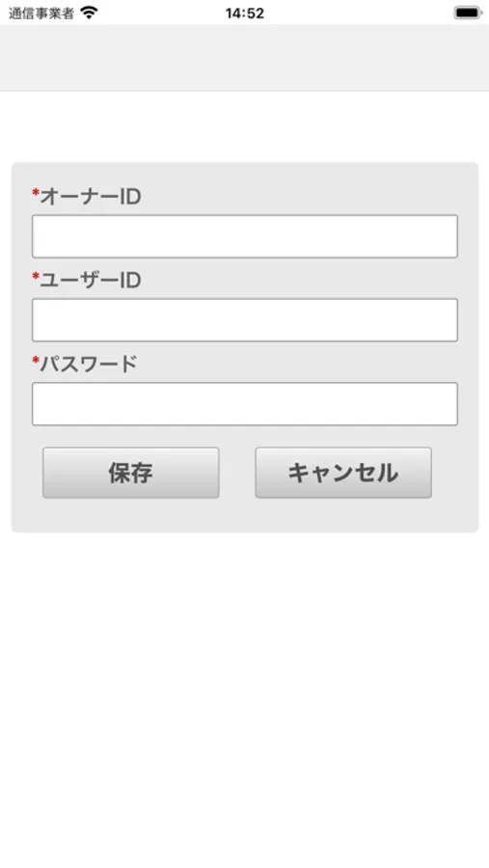Screen dimensions: 489x868
Task: Click the ユーザーID label text
Action: coord(91,280)
